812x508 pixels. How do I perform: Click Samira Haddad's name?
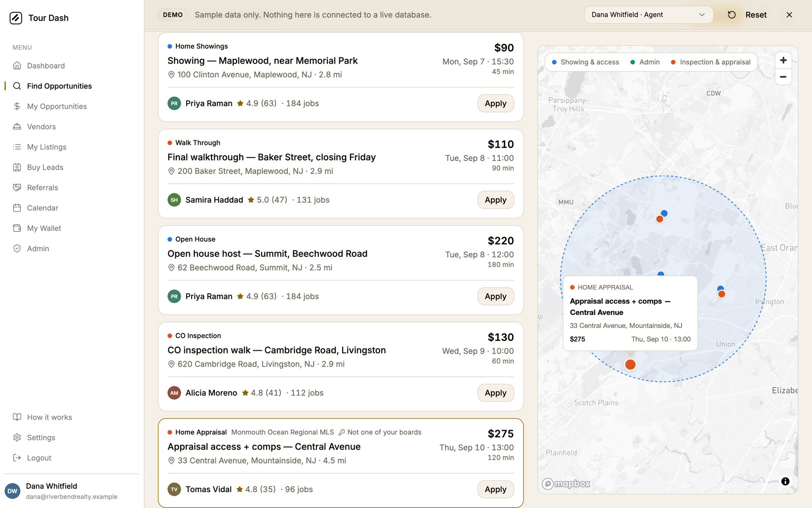pyautogui.click(x=214, y=200)
